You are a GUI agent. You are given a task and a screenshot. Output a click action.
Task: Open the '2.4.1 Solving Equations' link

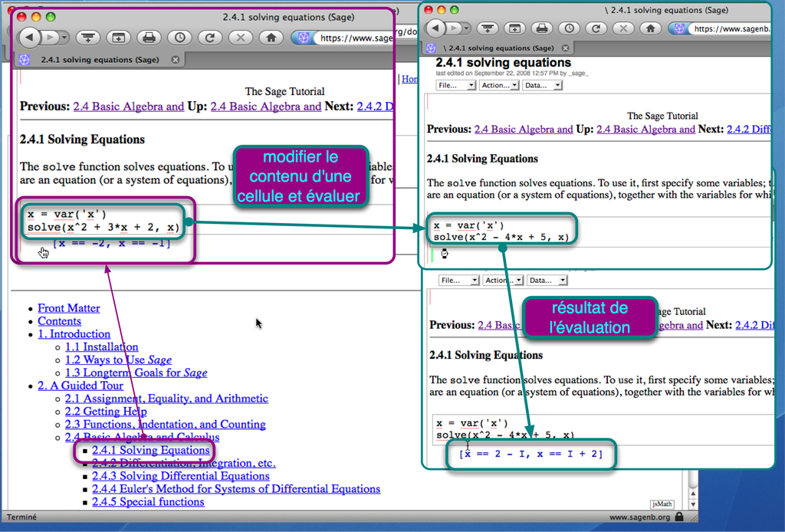[151, 451]
